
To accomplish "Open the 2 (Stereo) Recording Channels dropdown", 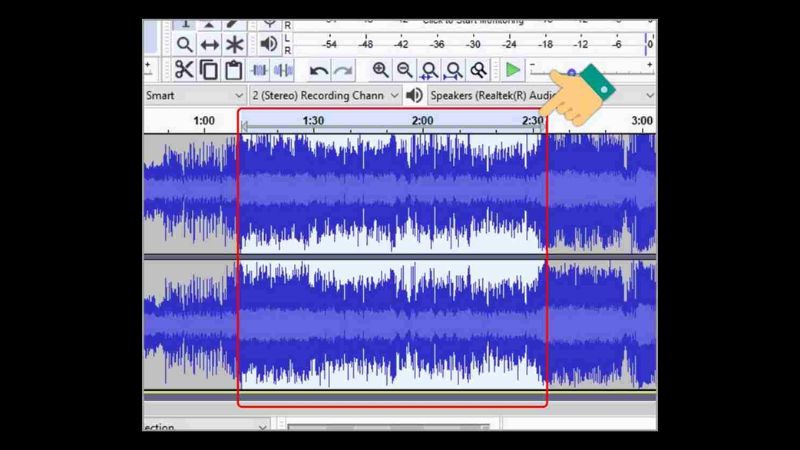I will pyautogui.click(x=325, y=95).
